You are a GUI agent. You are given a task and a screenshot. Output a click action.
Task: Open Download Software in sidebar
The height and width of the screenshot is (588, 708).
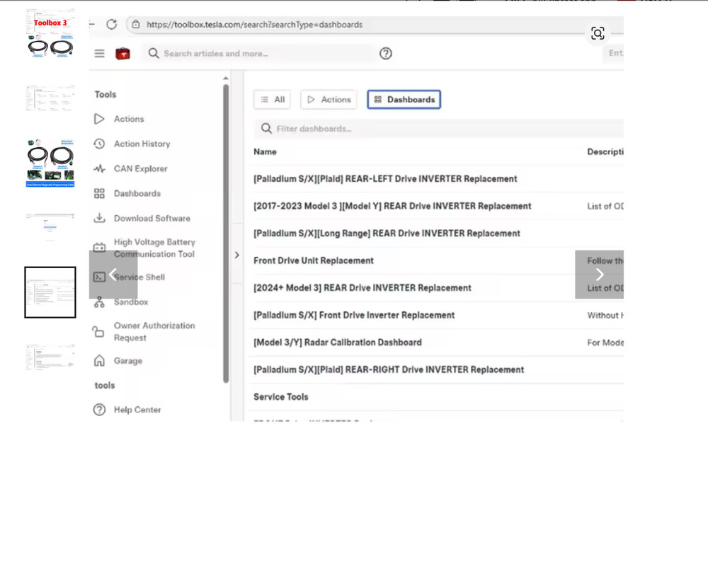coord(152,218)
